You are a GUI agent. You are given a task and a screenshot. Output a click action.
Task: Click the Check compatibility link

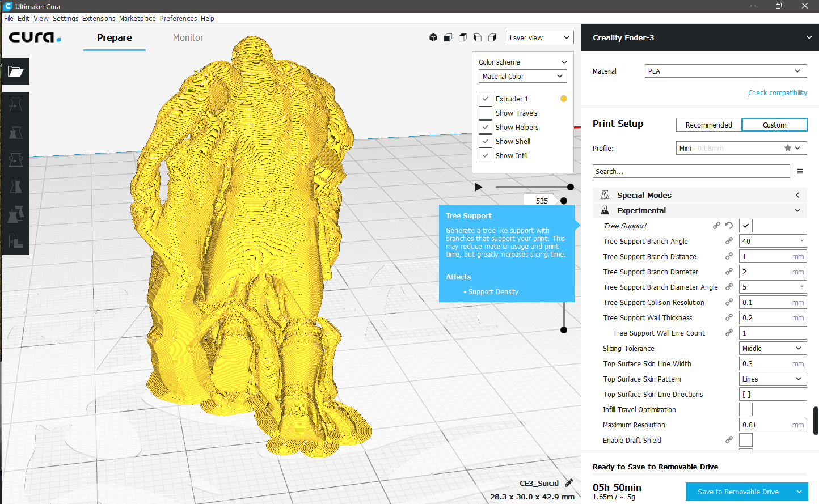click(x=778, y=92)
